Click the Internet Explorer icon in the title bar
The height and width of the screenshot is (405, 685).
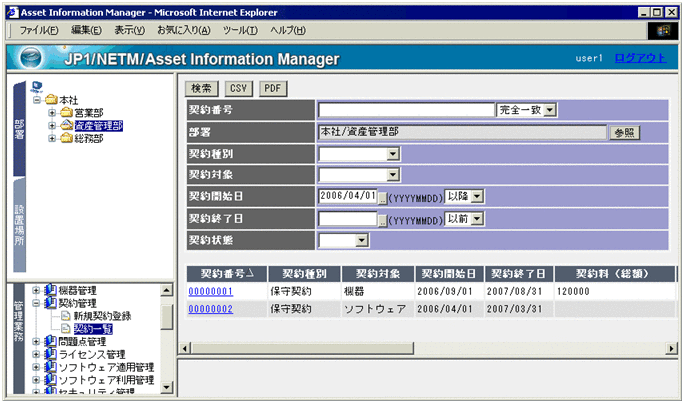click(13, 12)
